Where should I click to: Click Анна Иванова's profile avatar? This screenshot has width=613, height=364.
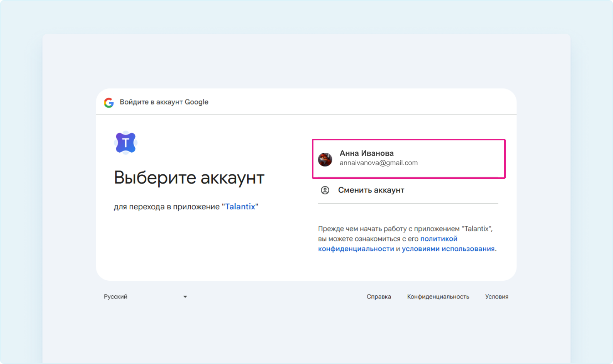point(325,159)
